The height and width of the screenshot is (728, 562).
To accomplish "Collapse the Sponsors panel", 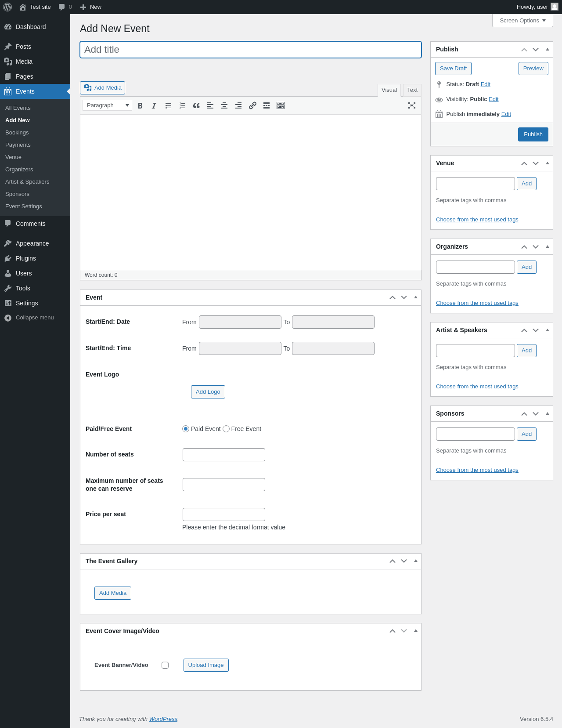I will [x=548, y=414].
